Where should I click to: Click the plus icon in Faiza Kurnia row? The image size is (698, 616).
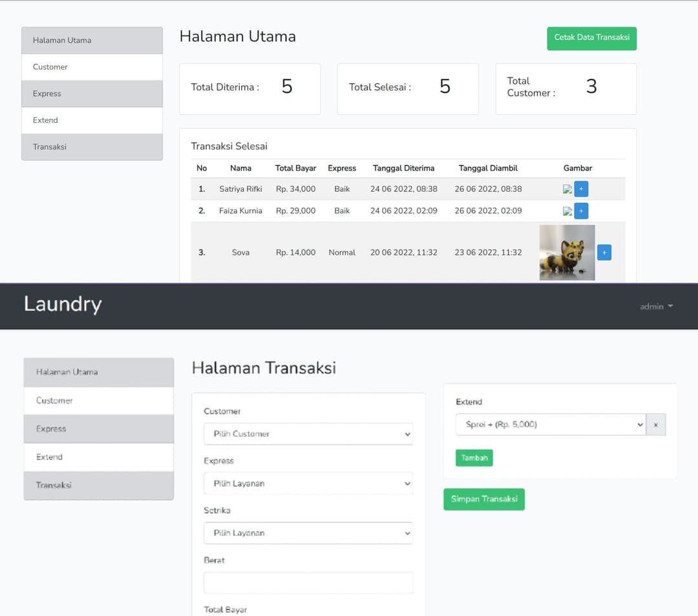(x=581, y=211)
